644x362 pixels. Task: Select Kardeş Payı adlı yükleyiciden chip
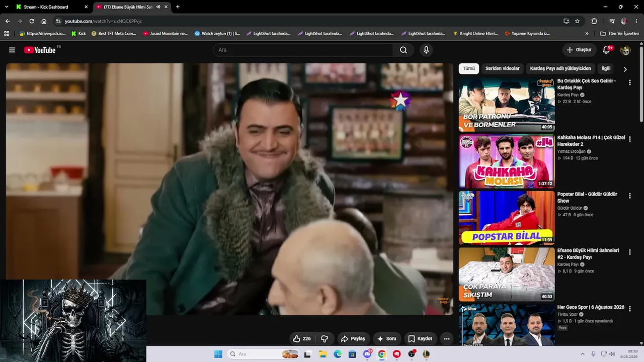click(560, 68)
